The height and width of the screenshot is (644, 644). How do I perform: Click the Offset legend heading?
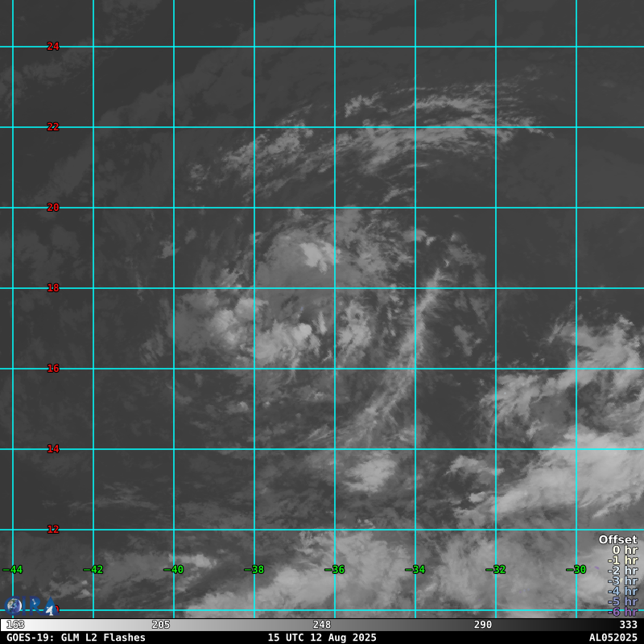pyautogui.click(x=618, y=539)
